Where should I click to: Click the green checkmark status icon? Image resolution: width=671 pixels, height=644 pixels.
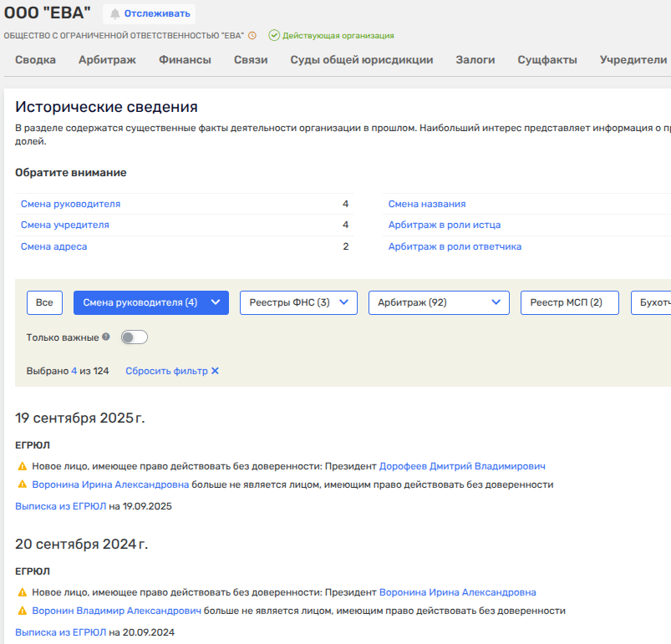(x=274, y=36)
